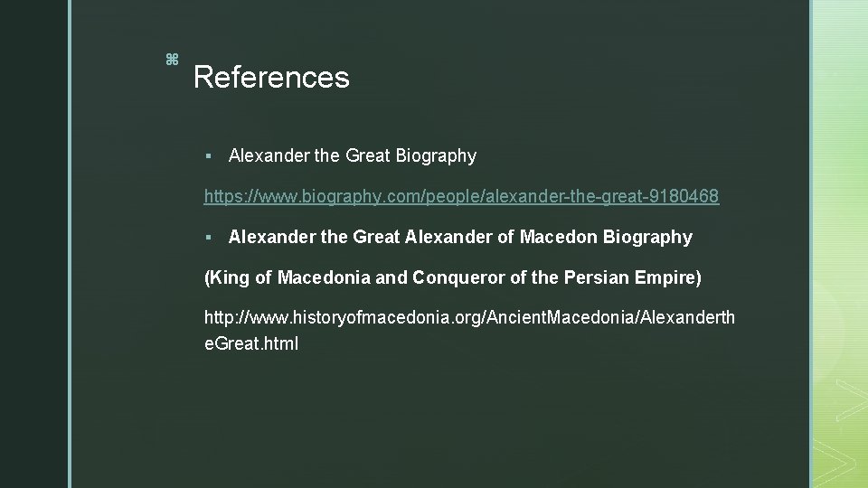Click the thin vertical divider beside green panel
The image size is (868, 488).
(811, 244)
